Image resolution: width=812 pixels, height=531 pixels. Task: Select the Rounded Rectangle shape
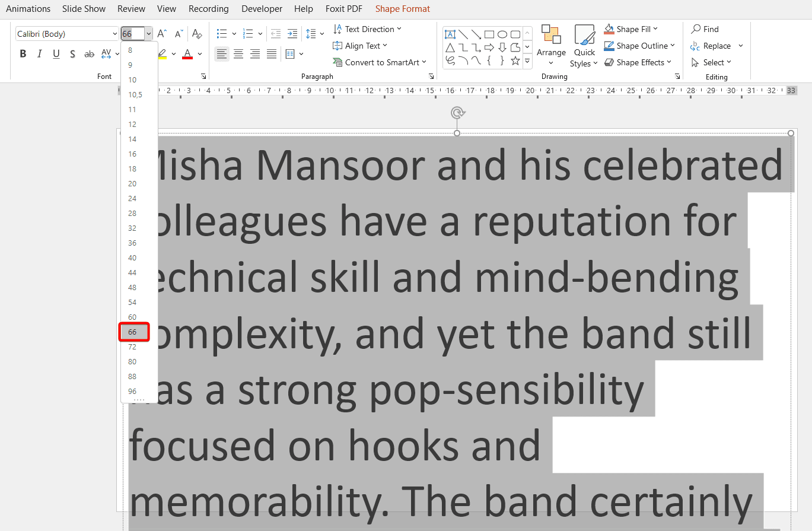515,34
